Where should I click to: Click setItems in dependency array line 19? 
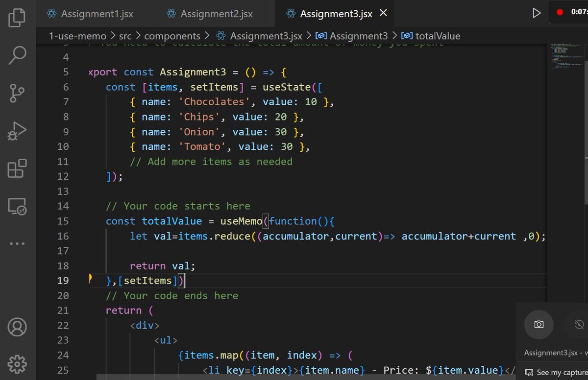coord(148,281)
